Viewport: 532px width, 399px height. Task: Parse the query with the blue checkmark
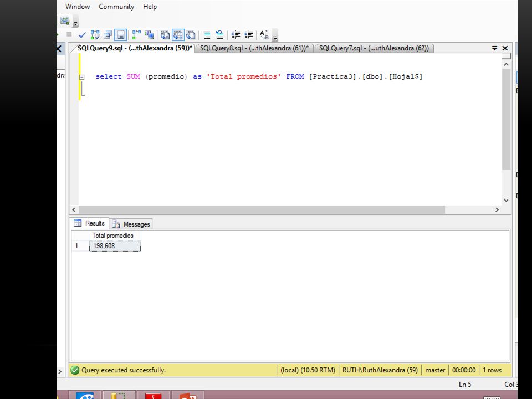pos(82,34)
